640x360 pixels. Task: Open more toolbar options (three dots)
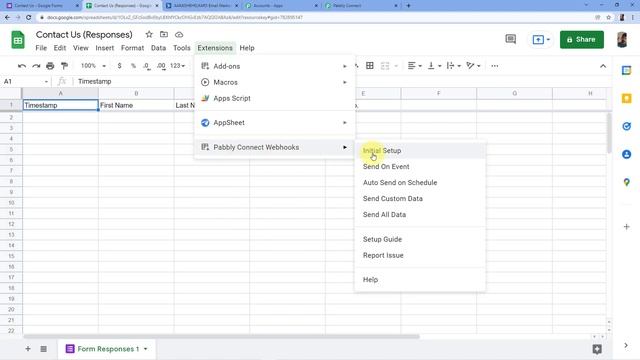[x=495, y=66]
